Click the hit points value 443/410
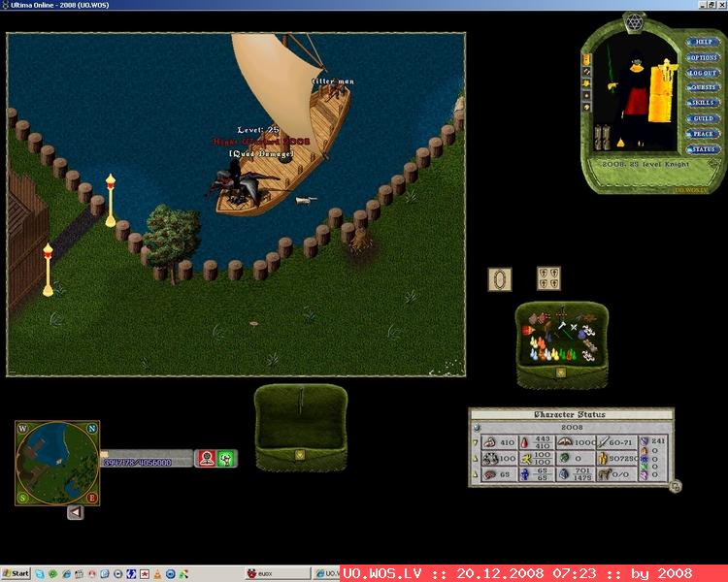 (542, 442)
